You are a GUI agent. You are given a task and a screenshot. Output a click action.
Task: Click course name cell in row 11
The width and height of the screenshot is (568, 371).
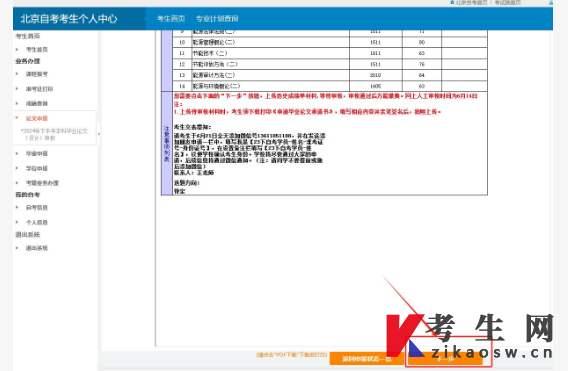click(x=270, y=53)
